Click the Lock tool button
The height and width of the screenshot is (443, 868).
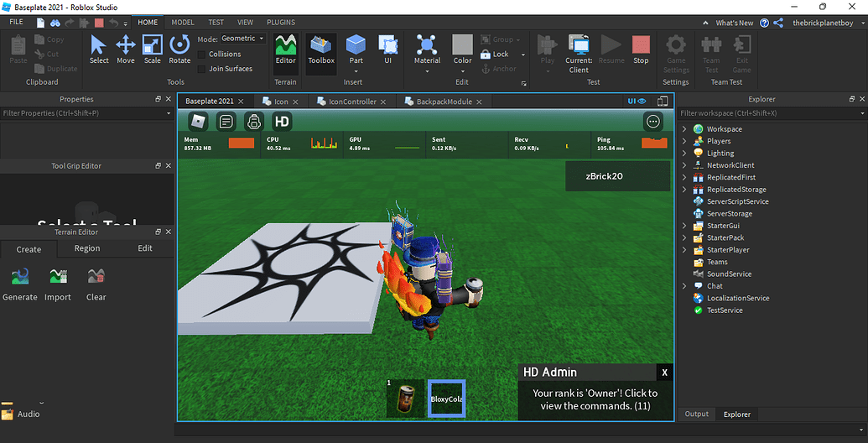495,55
